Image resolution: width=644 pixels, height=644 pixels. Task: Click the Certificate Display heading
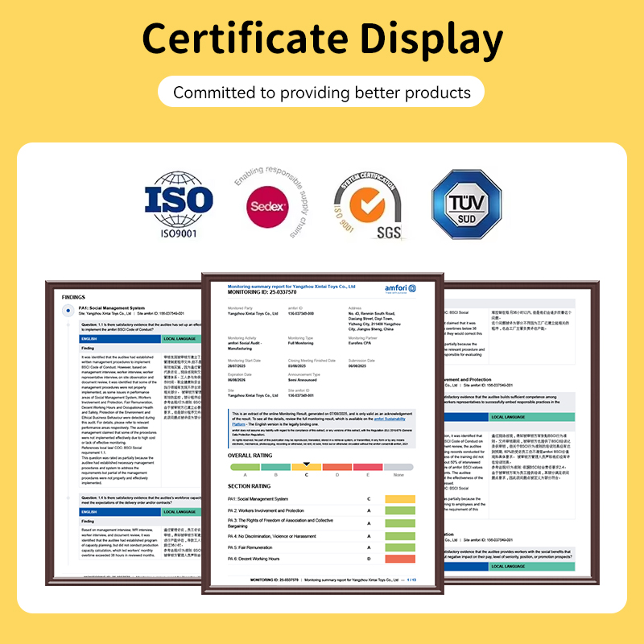coord(323,39)
